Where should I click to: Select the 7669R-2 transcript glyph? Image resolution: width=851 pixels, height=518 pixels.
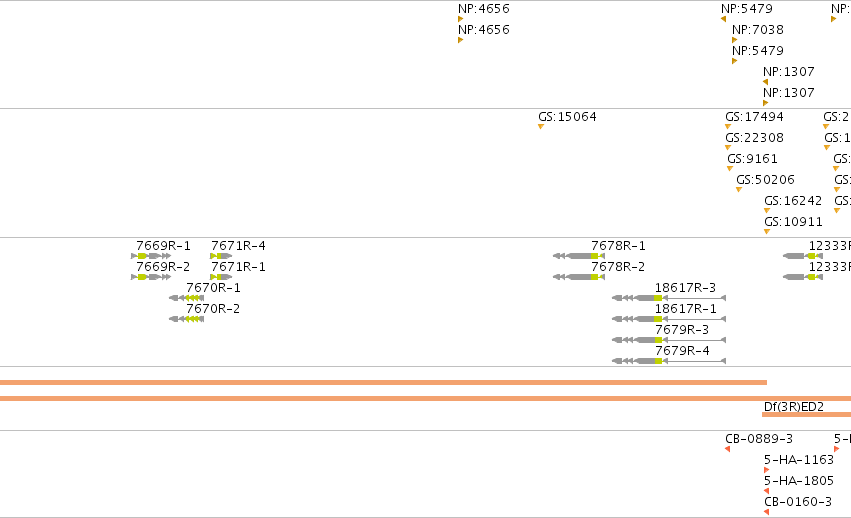(x=151, y=277)
